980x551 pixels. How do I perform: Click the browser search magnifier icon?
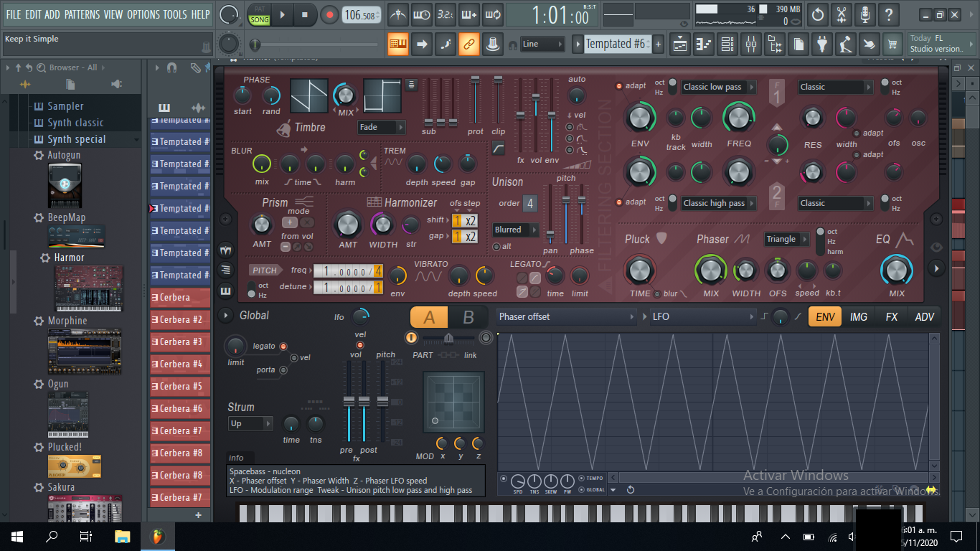[x=42, y=67]
